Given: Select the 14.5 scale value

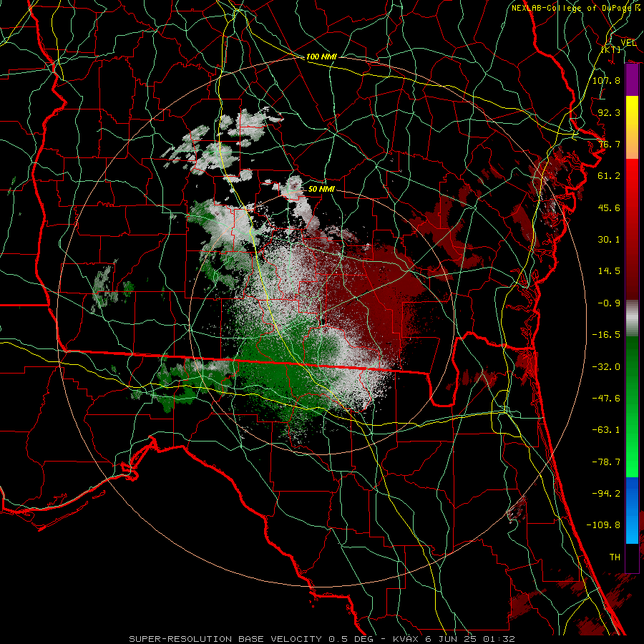Looking at the screenshot, I should click(x=609, y=271).
